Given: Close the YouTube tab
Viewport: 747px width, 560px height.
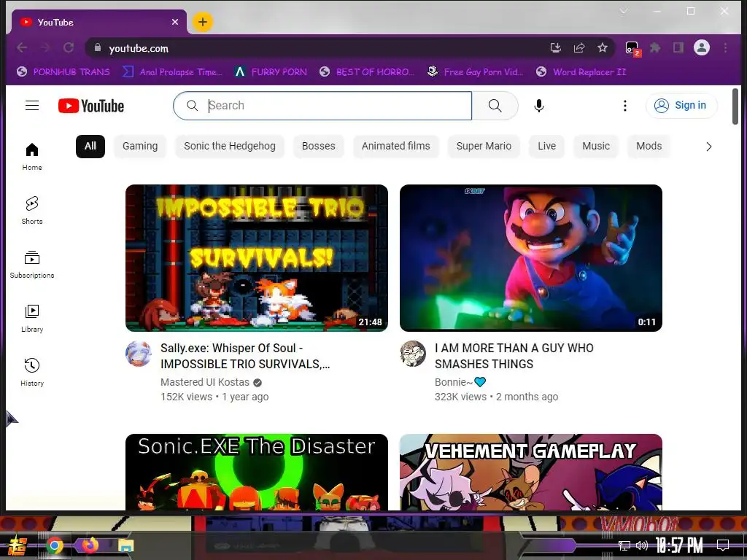Looking at the screenshot, I should click(175, 22).
